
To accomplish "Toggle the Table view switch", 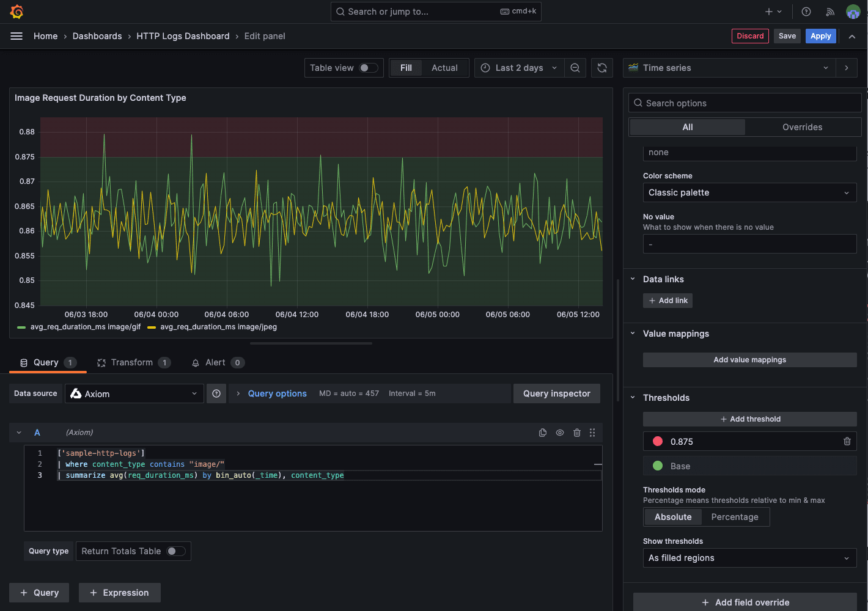I will coord(368,68).
